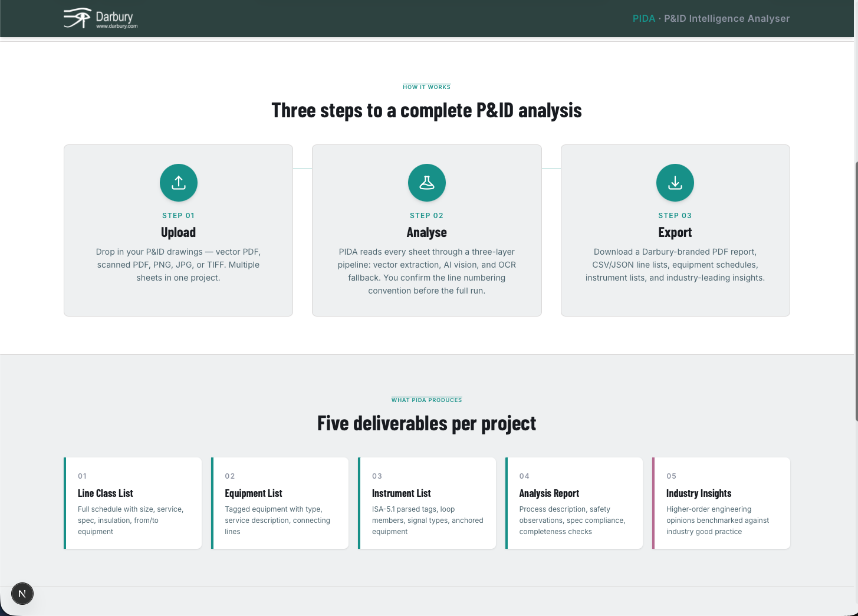Screen dimensions: 858x616
Task: Click 'Full schedule with size, service' text
Action: pyautogui.click(x=131, y=521)
